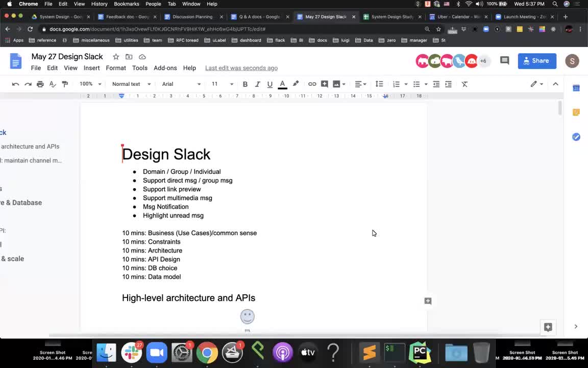Screen dimensions: 588x368
Task: Open Keep in the side panel
Action: 576,112
